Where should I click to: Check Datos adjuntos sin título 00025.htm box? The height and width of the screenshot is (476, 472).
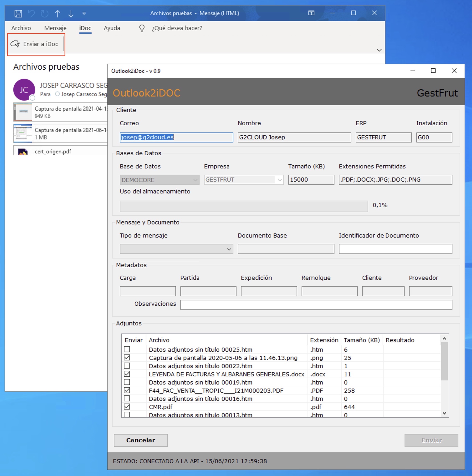pos(127,349)
